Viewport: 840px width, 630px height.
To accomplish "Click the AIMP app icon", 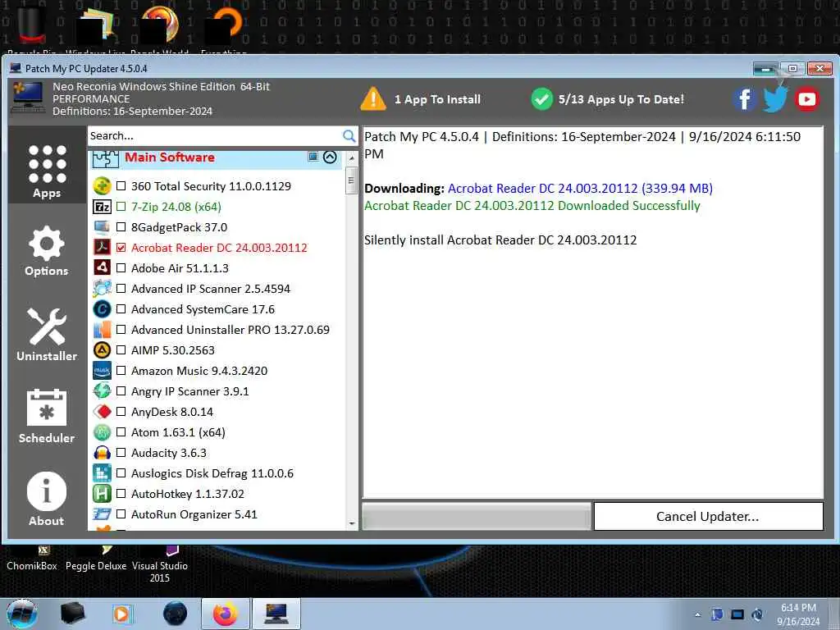I will pyautogui.click(x=102, y=350).
